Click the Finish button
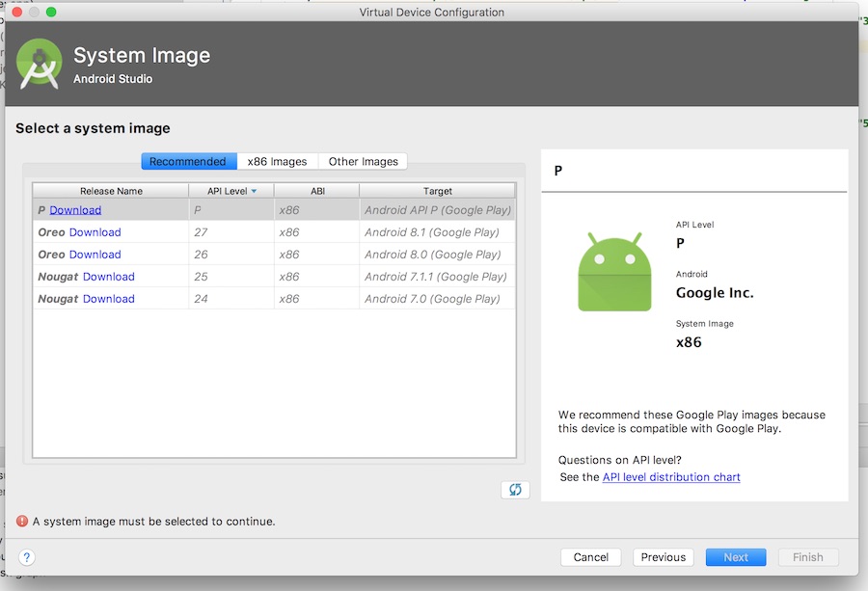 (807, 557)
